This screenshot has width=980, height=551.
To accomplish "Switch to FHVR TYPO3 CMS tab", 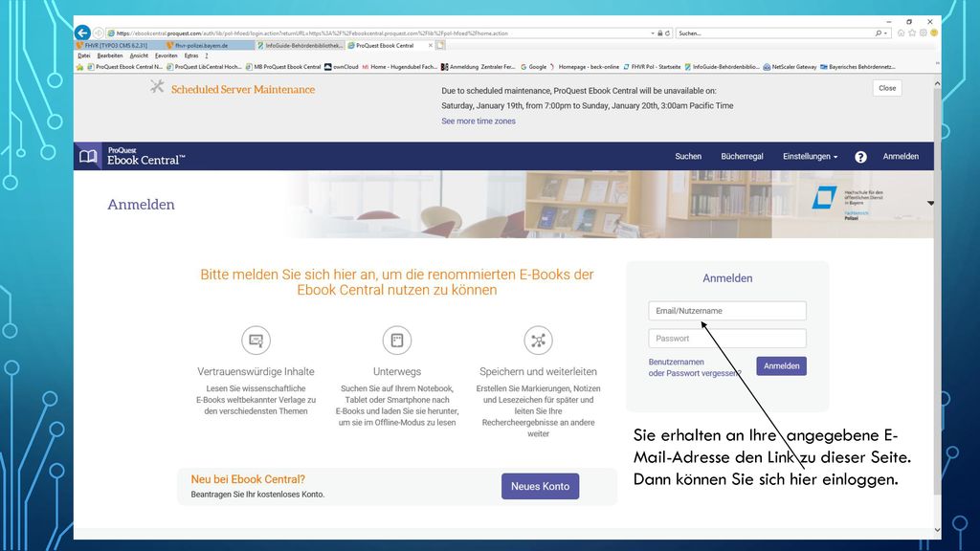I will pyautogui.click(x=120, y=46).
